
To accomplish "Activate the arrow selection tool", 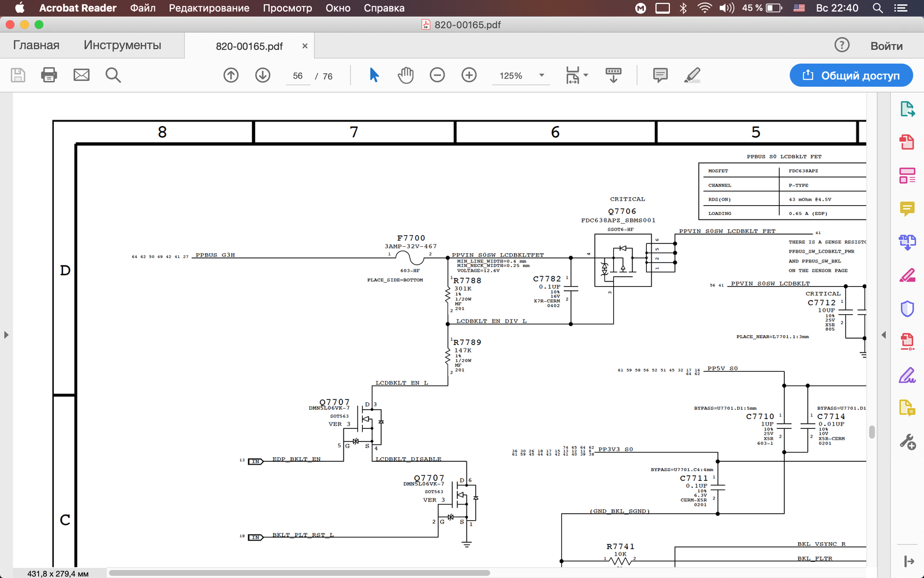I will [374, 75].
